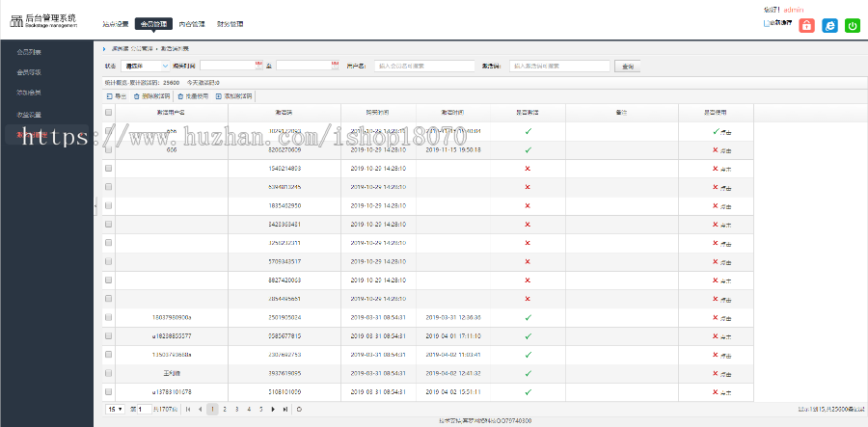Click red X activated icon for code 1835462950

[527, 205]
